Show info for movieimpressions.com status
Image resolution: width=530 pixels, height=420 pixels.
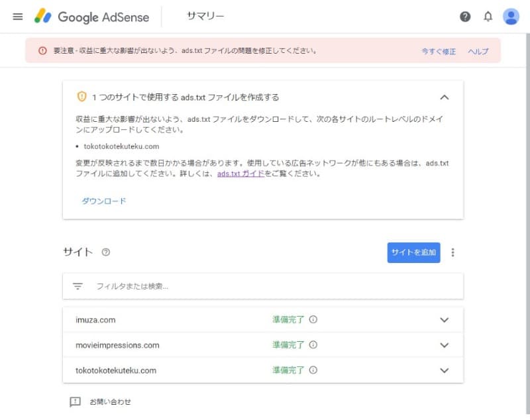point(313,345)
